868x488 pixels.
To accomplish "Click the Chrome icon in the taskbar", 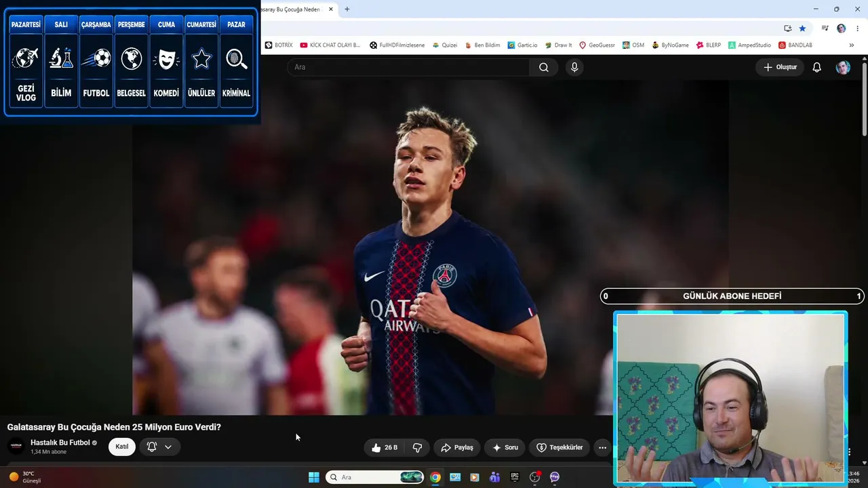I will click(435, 477).
